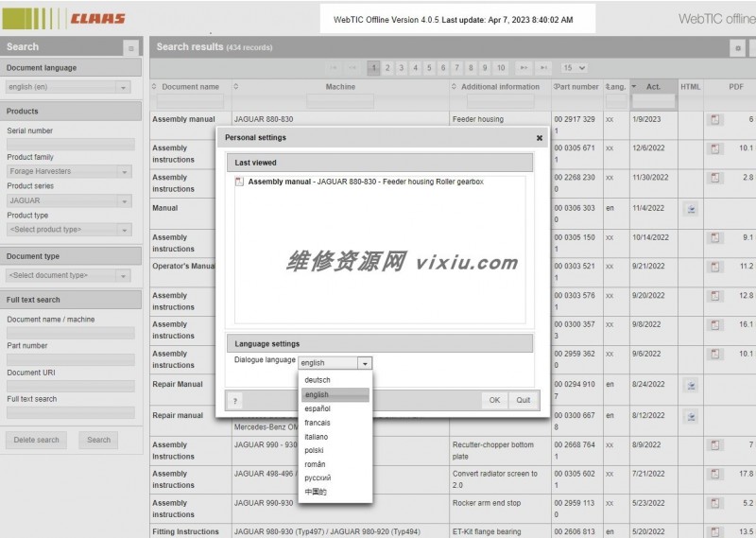This screenshot has height=538, width=756.
Task: Choose español in the dialogue language list
Action: 318,408
